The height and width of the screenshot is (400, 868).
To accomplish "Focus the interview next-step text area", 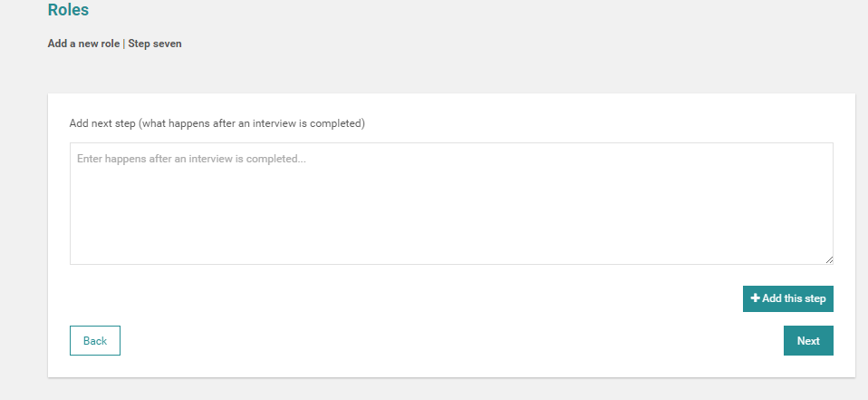I will point(451,203).
